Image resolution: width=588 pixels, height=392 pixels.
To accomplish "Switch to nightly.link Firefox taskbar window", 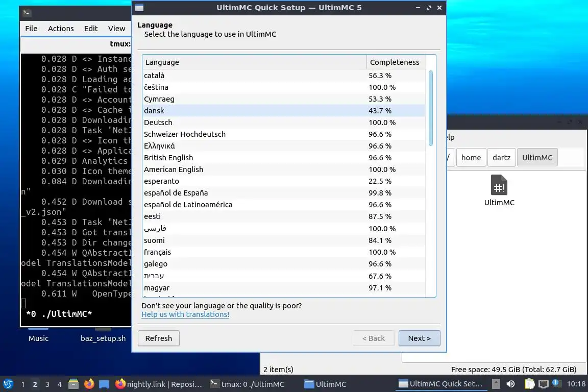I will click(x=159, y=384).
